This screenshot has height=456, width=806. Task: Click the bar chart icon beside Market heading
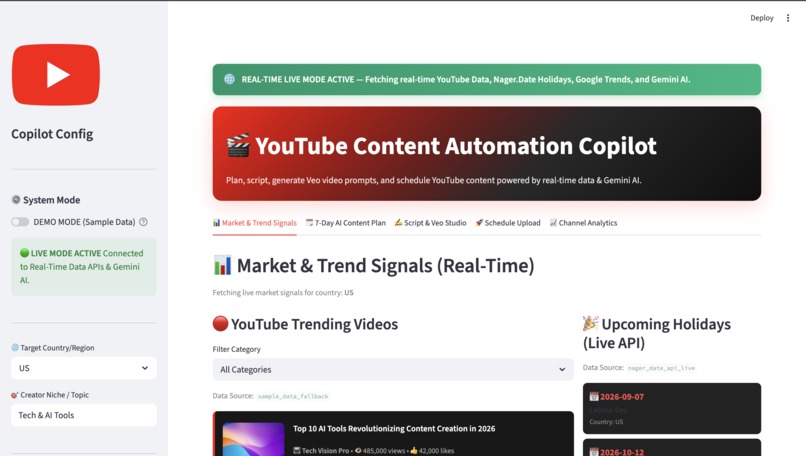pos(222,265)
